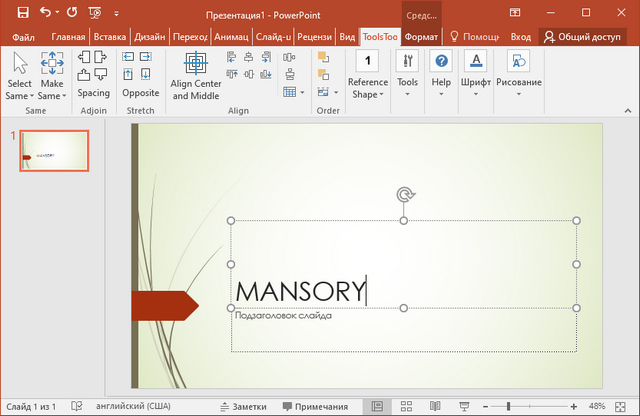
Task: Switch to the Дизайн tab
Action: 151,36
